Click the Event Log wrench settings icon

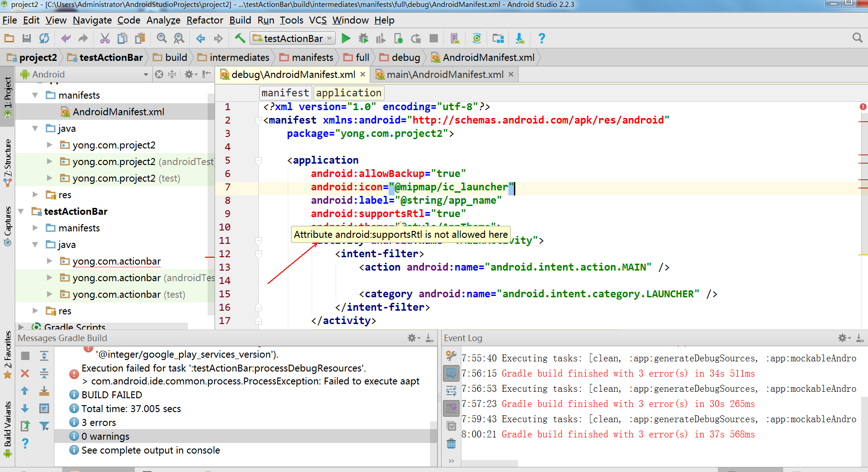tap(451, 355)
